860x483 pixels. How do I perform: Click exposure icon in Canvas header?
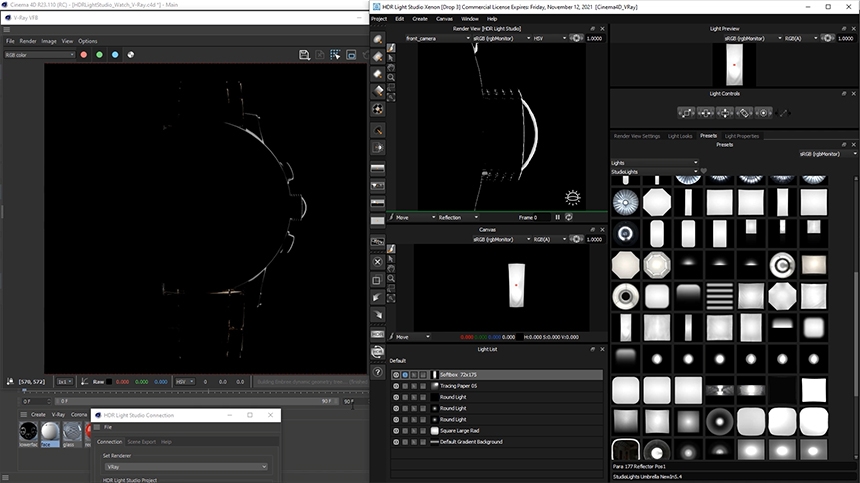click(x=576, y=239)
